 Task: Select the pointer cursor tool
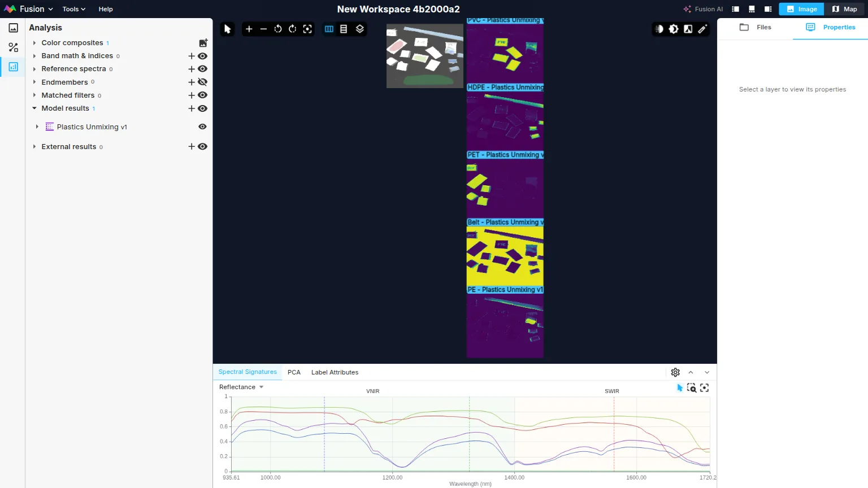coord(228,29)
